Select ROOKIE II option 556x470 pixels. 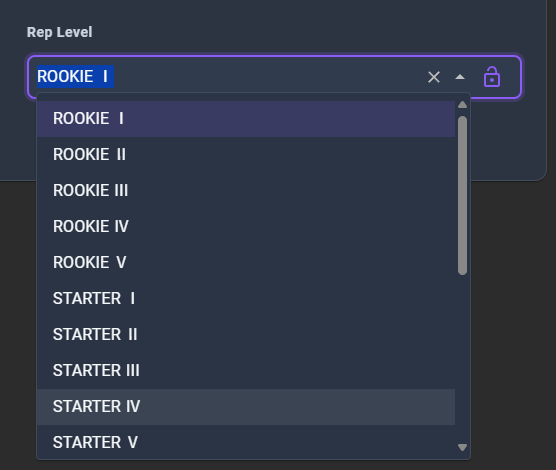pos(246,155)
